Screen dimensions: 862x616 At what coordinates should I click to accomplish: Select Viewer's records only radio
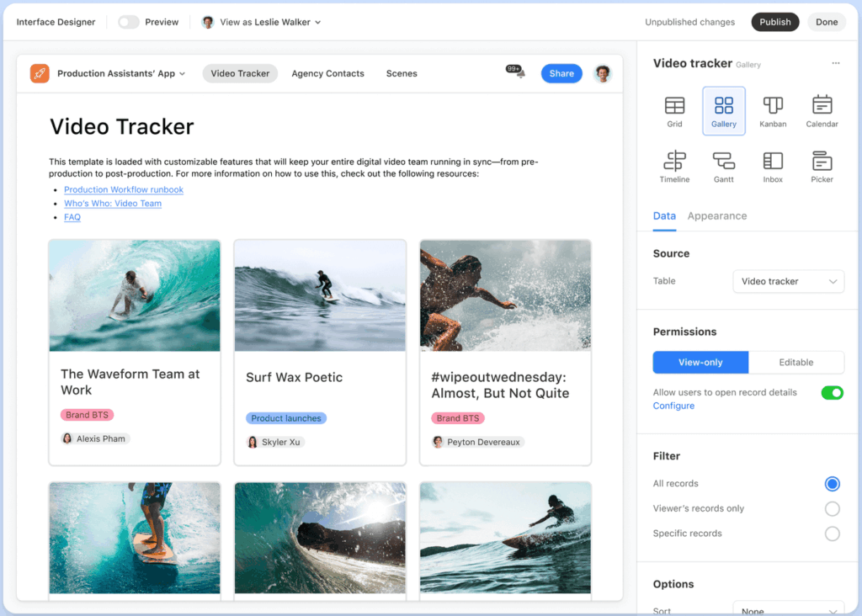pyautogui.click(x=832, y=509)
